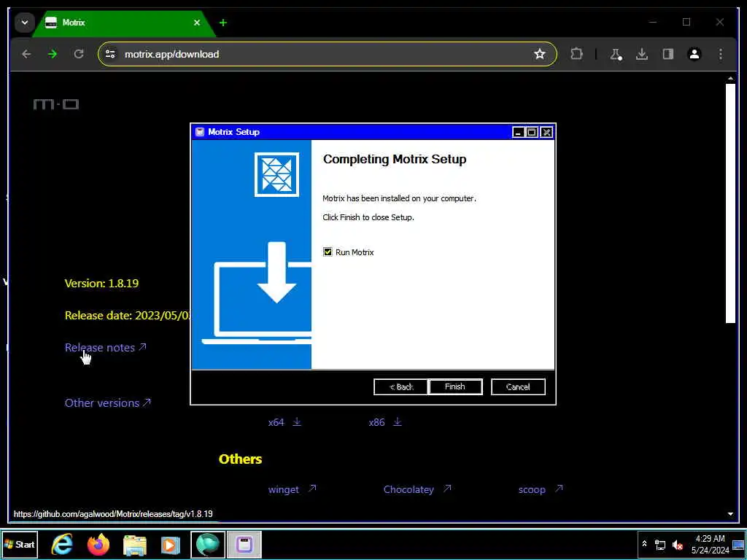
Task: Click Finish to close Setup
Action: pos(455,386)
